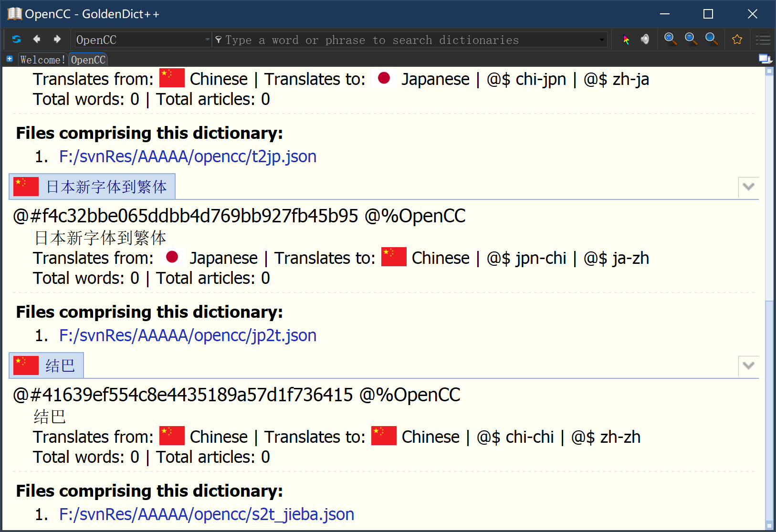Screen dimensions: 776x532
Task: Maximize the GoldenDict++ window
Action: [x=708, y=14]
